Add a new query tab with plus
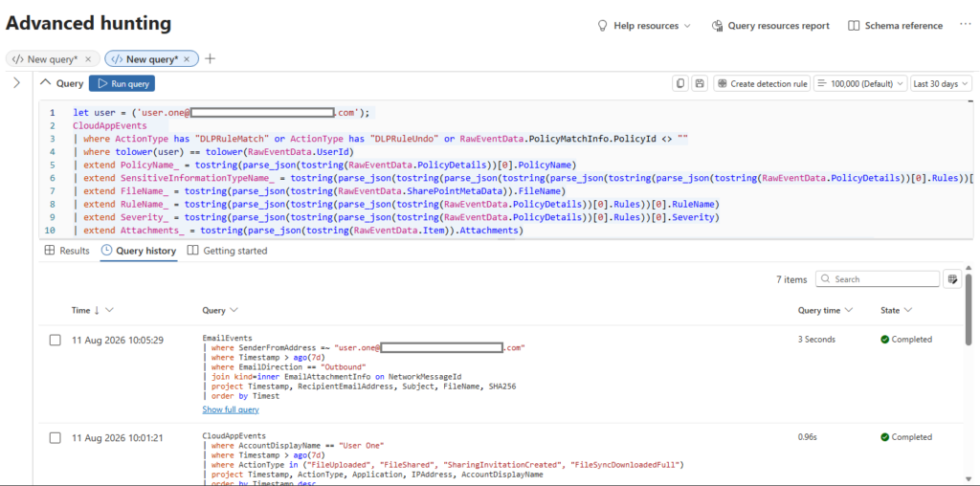 pyautogui.click(x=210, y=58)
